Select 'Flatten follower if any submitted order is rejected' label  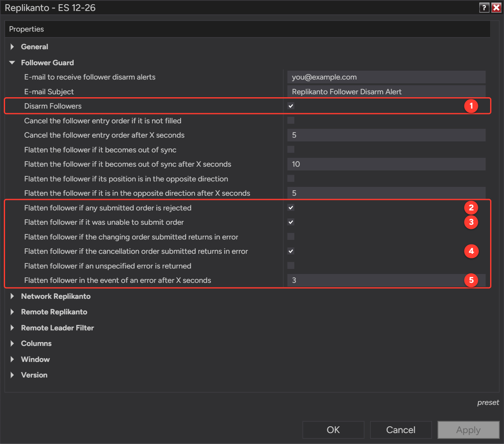[108, 208]
